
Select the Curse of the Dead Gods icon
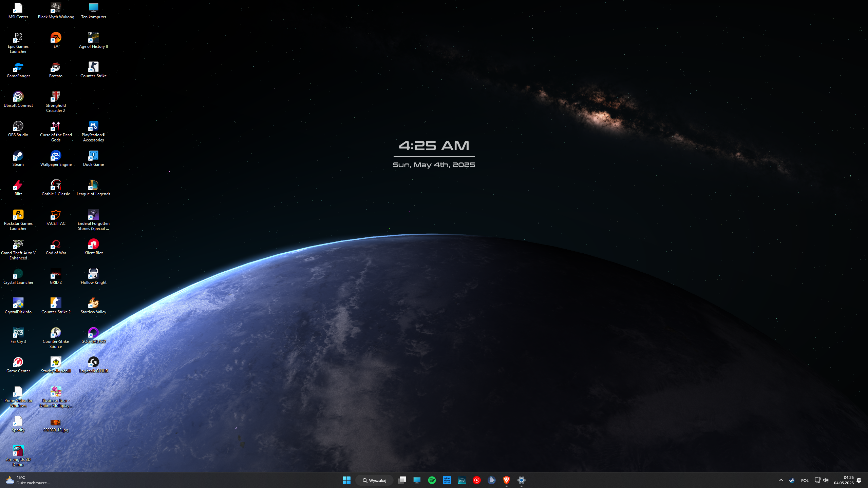tap(56, 131)
